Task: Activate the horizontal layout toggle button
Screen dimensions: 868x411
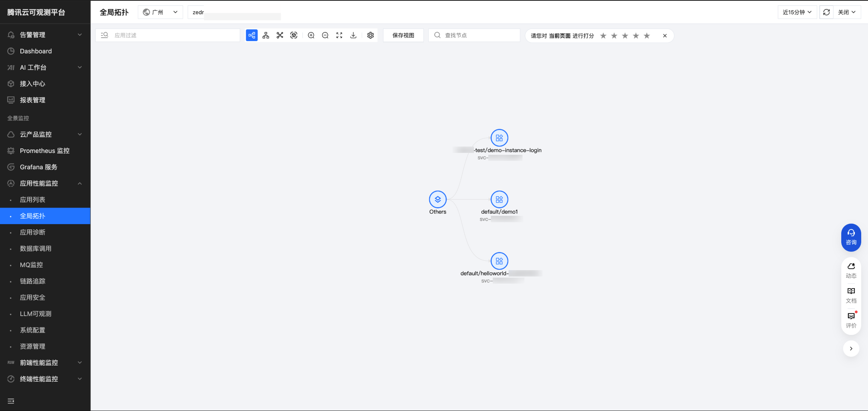Action: click(252, 35)
